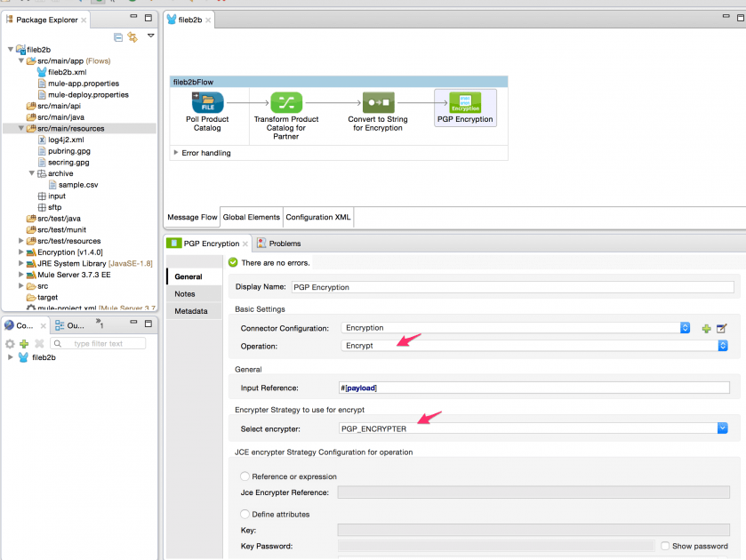The image size is (746, 560).
Task: Select the PGP Encryption component in the flow
Action: point(465,102)
